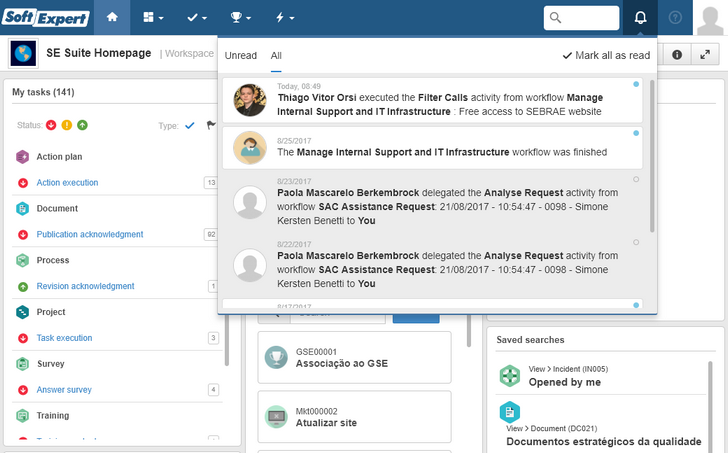The image size is (728, 453).
Task: Open the Mkt000002 Atualizar site card
Action: tap(354, 417)
